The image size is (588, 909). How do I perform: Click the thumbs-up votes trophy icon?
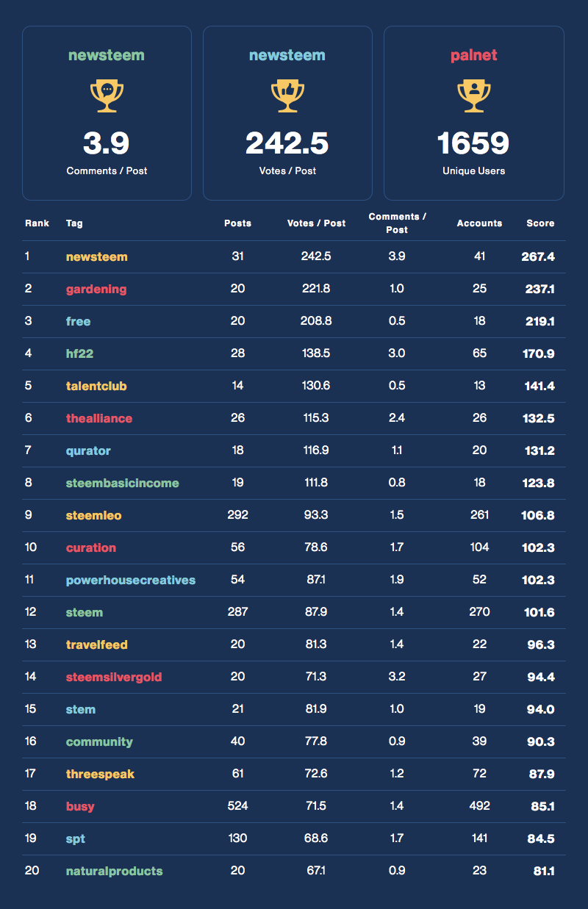pos(287,96)
